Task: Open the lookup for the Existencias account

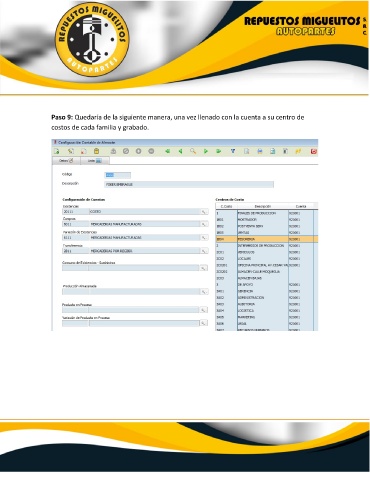Action: click(x=203, y=212)
